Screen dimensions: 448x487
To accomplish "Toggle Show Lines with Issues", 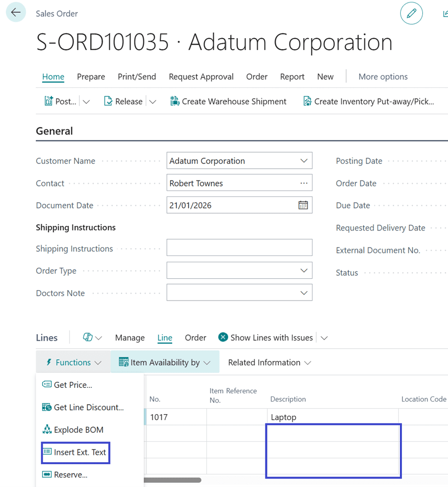I will [x=266, y=338].
